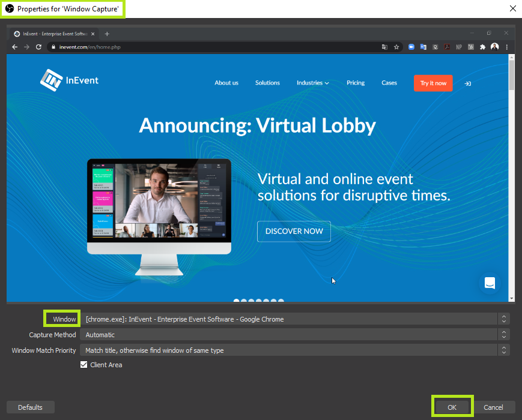The height and width of the screenshot is (420, 522).
Task: Click the login arrow icon beside Try it now
Action: coord(468,83)
